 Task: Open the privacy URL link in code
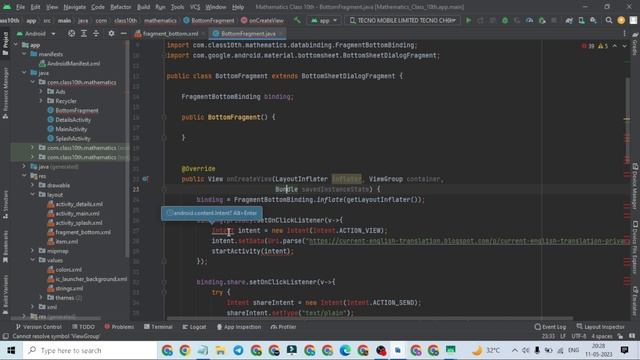(x=466, y=241)
